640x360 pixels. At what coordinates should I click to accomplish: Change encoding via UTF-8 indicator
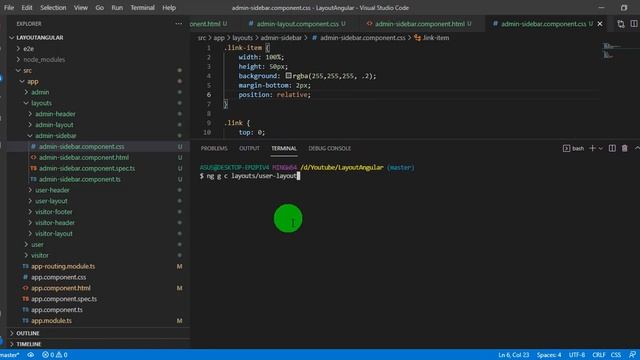tap(577, 355)
